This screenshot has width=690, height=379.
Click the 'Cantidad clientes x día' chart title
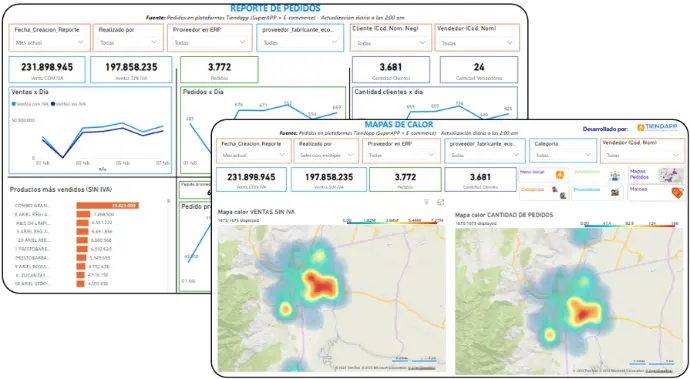tap(389, 92)
